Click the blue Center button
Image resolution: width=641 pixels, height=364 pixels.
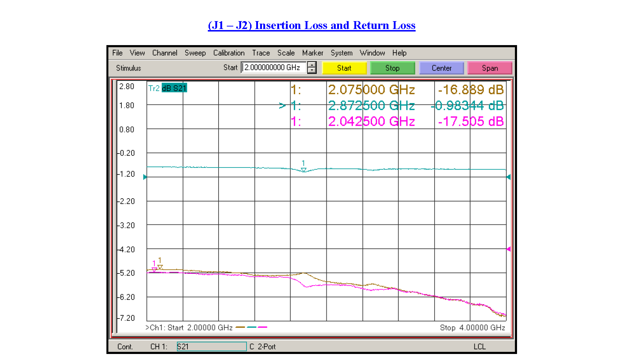tap(441, 68)
